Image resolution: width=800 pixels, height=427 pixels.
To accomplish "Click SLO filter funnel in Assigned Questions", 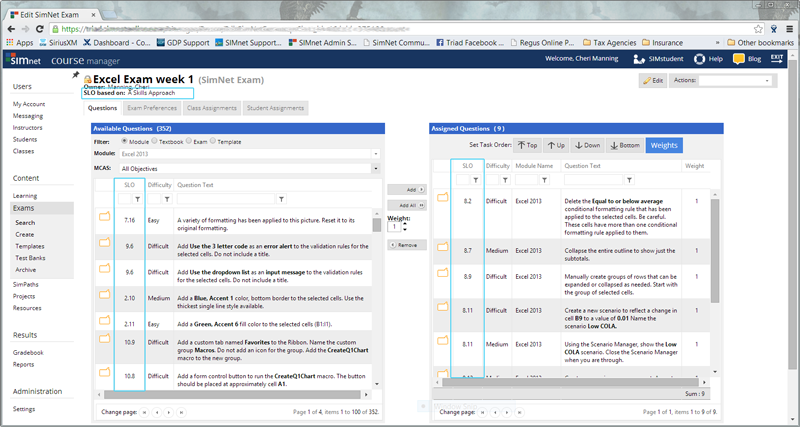I will [x=476, y=180].
